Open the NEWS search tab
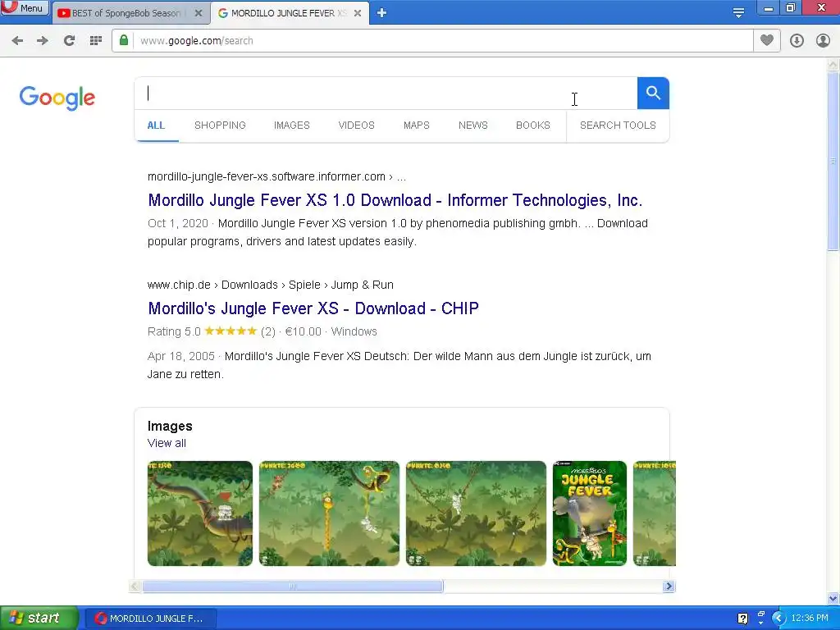The width and height of the screenshot is (840, 630). (473, 126)
